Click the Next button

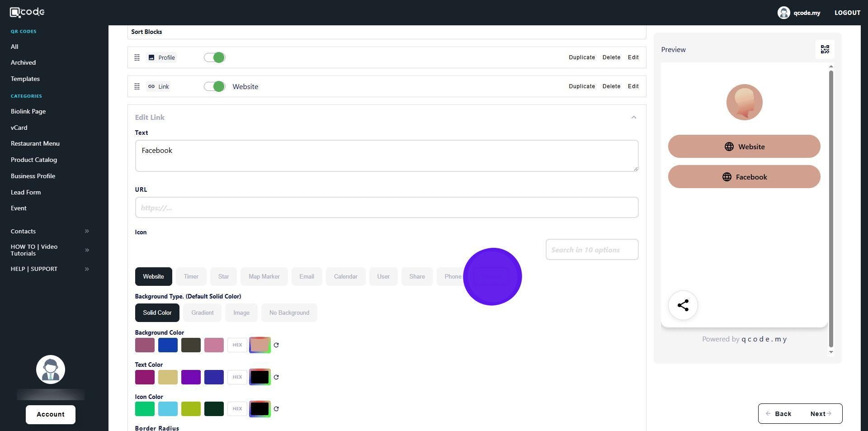point(820,414)
